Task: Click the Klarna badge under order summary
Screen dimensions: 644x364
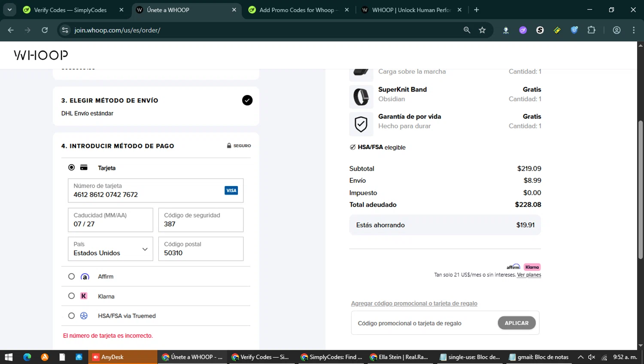Action: [532, 267]
